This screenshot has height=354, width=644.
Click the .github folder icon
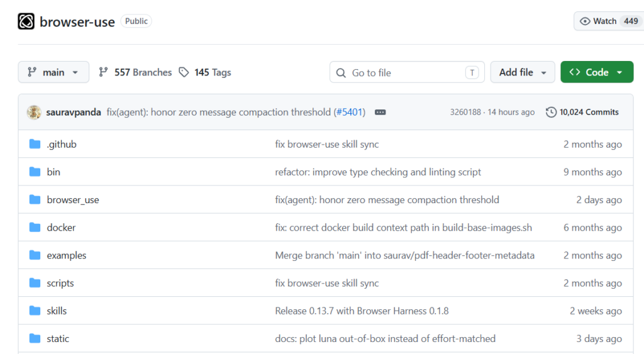(35, 144)
